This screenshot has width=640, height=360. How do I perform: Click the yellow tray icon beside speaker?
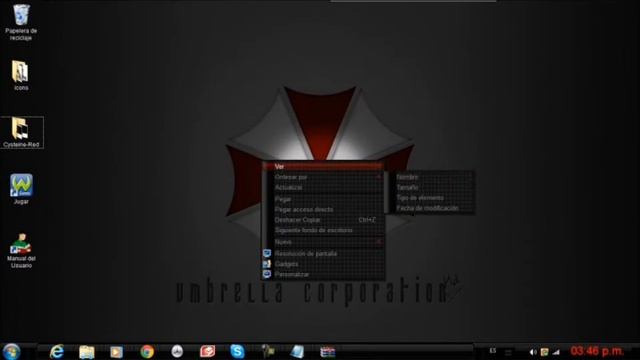tap(544, 352)
